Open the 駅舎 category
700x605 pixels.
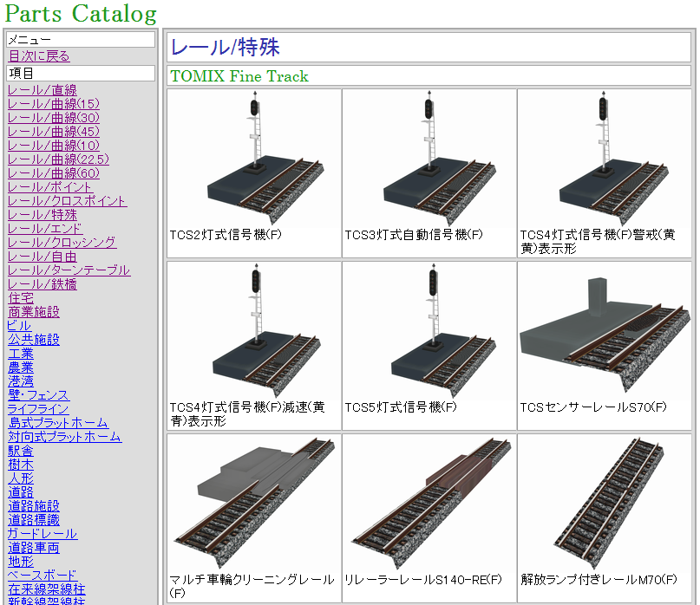21,451
